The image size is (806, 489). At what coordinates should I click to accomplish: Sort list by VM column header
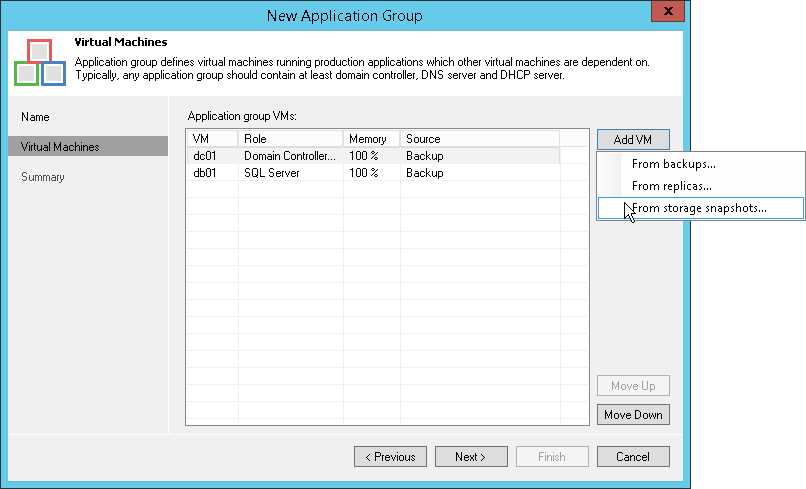tap(212, 139)
